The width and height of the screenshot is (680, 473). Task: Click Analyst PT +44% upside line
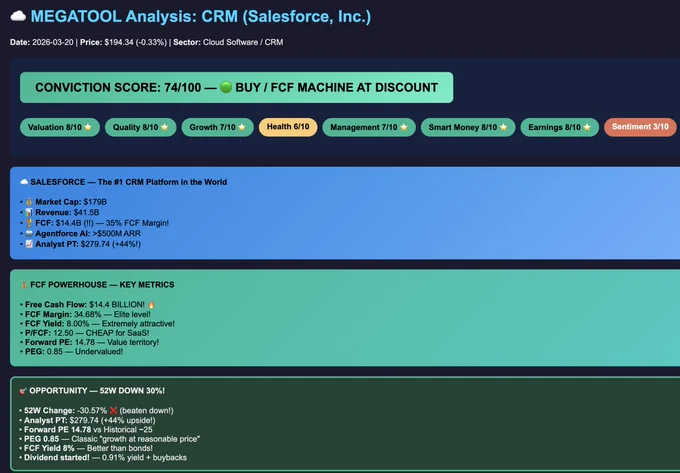[89, 421]
